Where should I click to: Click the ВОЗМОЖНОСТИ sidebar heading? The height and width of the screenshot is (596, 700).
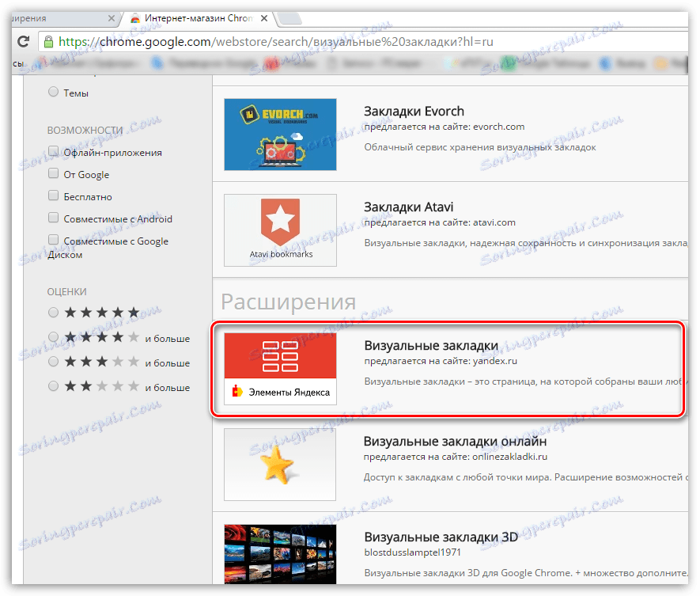pos(85,131)
